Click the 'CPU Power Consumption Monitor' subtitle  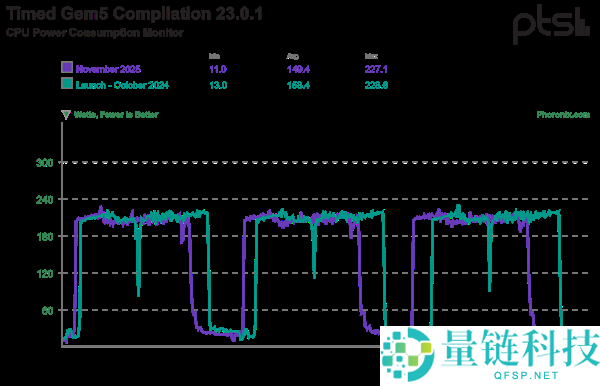pos(95,33)
